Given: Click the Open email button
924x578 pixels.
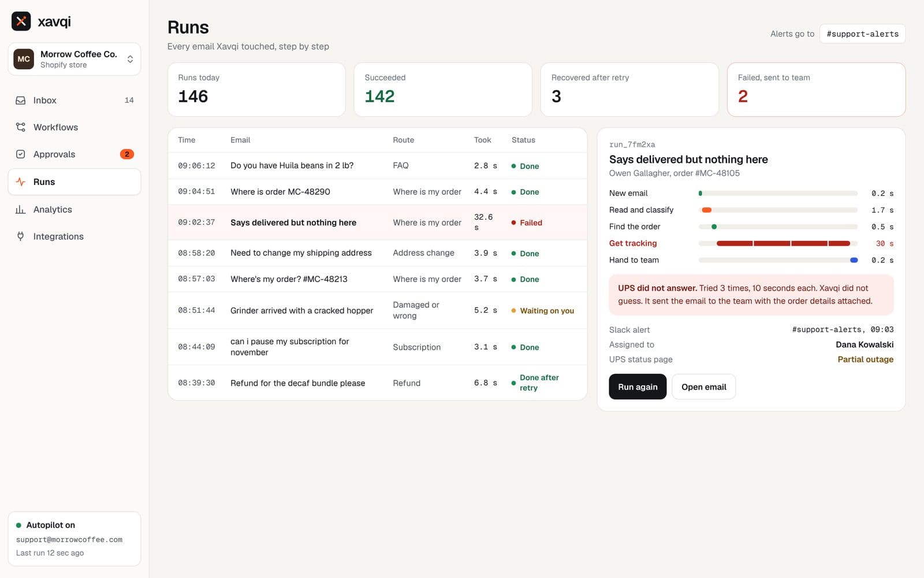Looking at the screenshot, I should pos(703,387).
